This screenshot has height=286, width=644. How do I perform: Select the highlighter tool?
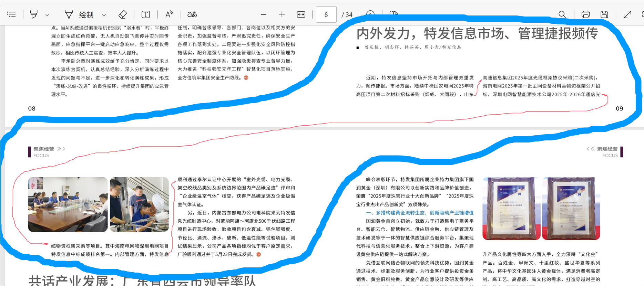[34, 14]
